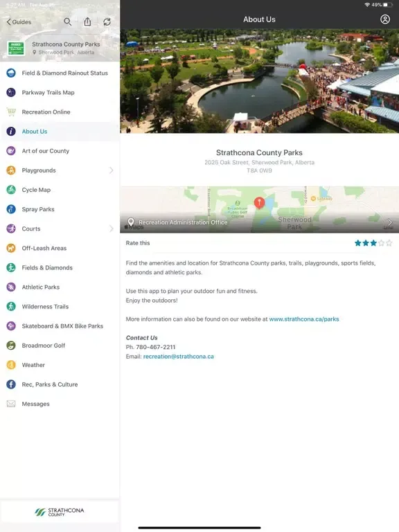Viewport: 399px width, 532px height.
Task: Select Skateboard & BMX Bike Parks label
Action: coord(62,326)
